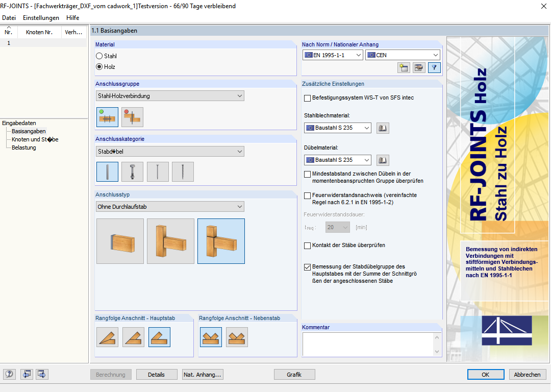Toggle the norm filter icon
The image size is (551, 392).
click(x=434, y=67)
